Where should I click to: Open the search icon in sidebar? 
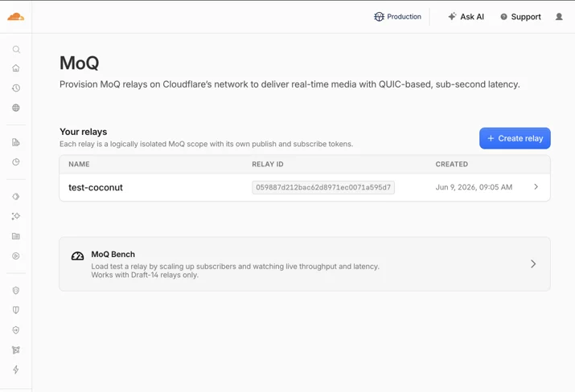16,50
